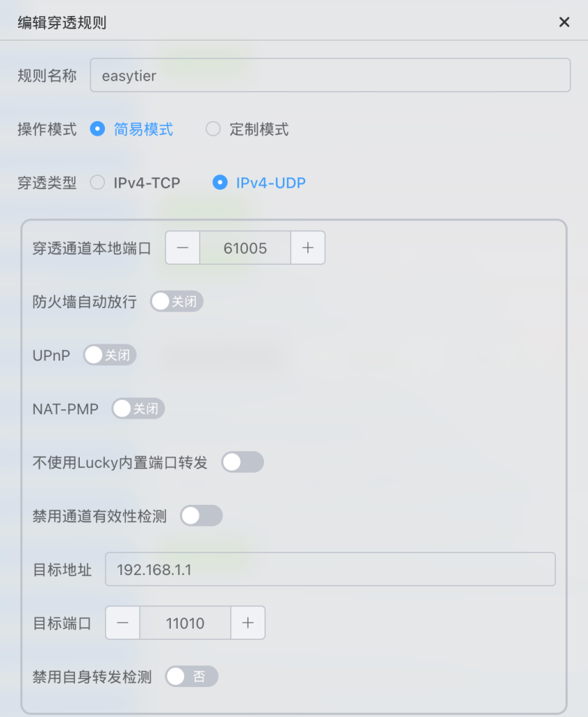
Task: Decrease 穿透通道本地端口 with minus icon
Action: point(183,248)
